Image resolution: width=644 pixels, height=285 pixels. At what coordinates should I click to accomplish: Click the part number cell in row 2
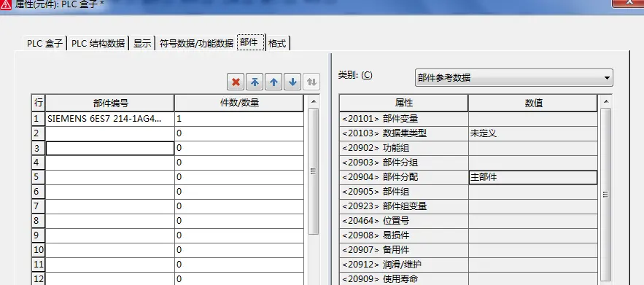[109, 133]
